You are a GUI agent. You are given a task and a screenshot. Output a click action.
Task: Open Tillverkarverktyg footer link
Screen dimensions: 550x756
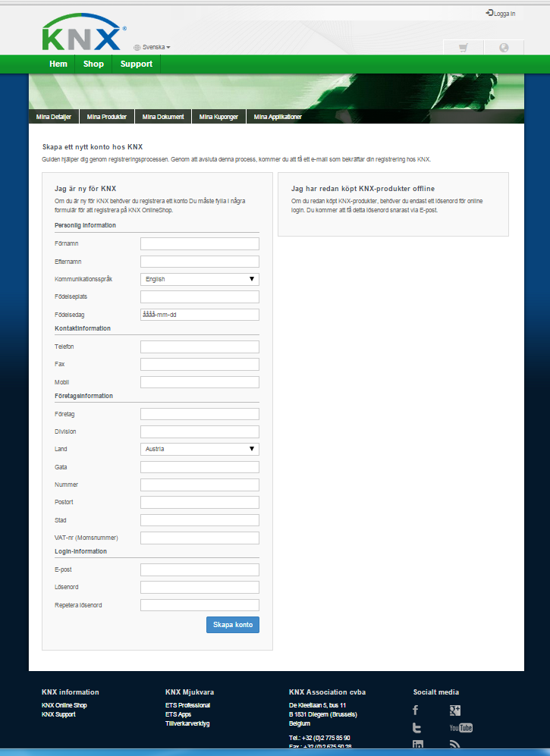(187, 723)
